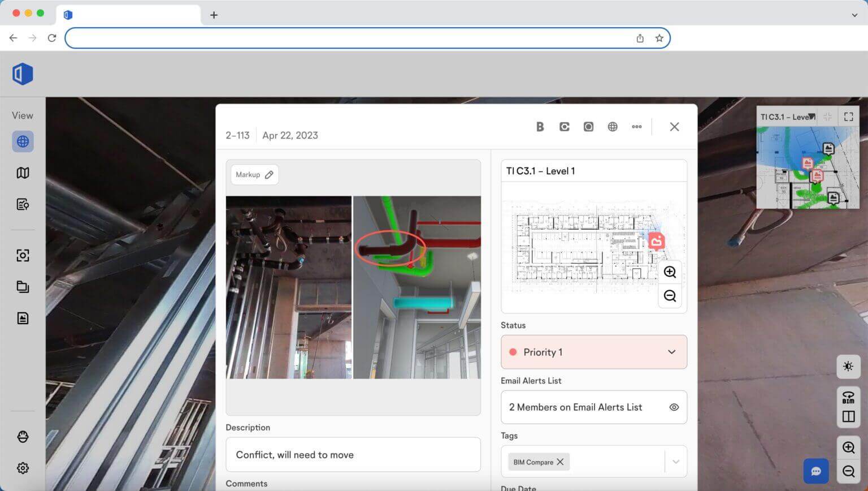868x491 pixels.
Task: Toggle split-screen compare view
Action: [x=848, y=417]
